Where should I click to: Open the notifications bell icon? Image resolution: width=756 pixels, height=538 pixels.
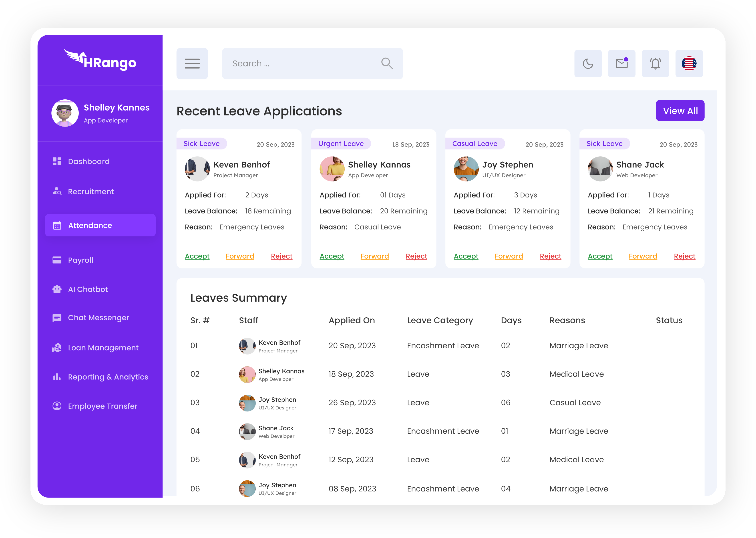point(655,63)
